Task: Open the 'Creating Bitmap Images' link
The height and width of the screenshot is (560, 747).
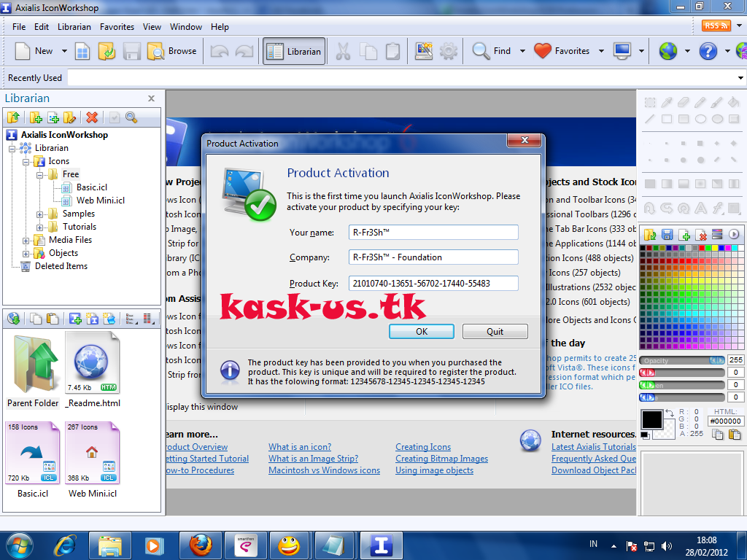Action: tap(441, 459)
